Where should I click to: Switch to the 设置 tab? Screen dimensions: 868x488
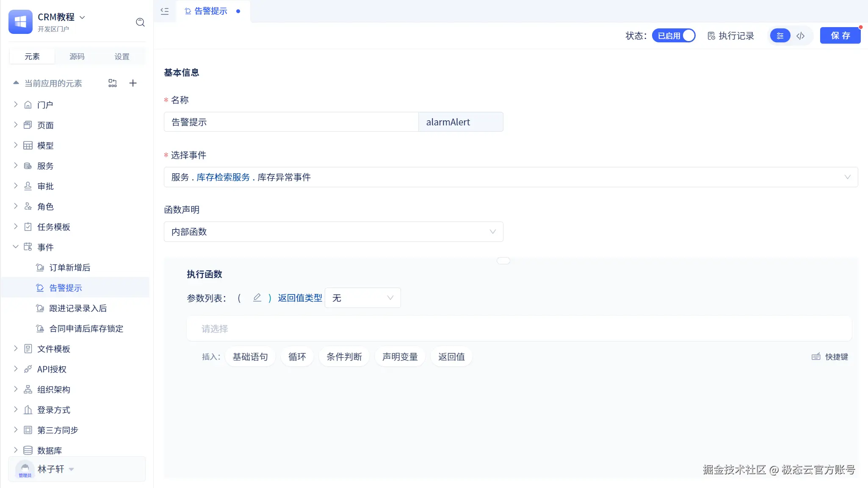(122, 56)
